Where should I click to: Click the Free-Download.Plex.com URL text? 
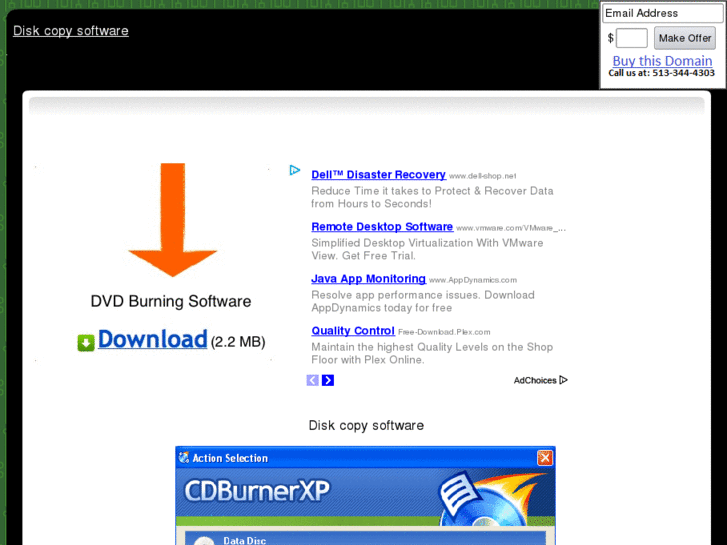pos(444,332)
